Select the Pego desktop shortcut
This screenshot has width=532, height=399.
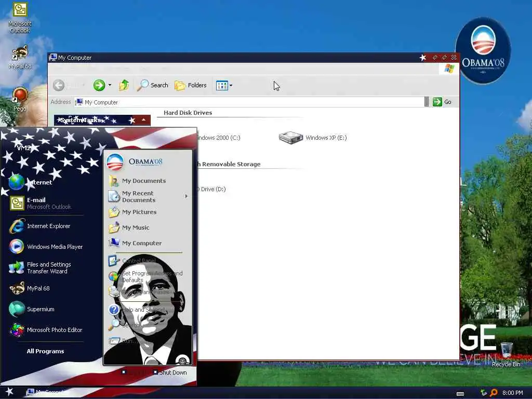[20, 100]
